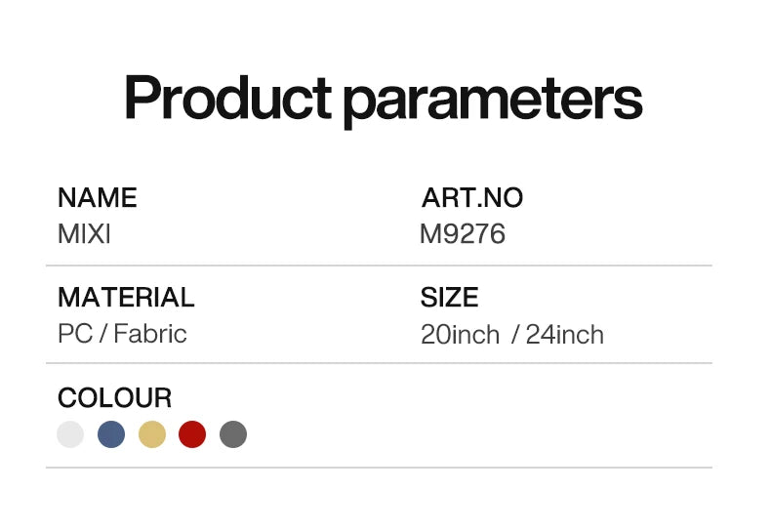Select the light gray colour swatch
The width and height of the screenshot is (771, 532).
[70, 434]
